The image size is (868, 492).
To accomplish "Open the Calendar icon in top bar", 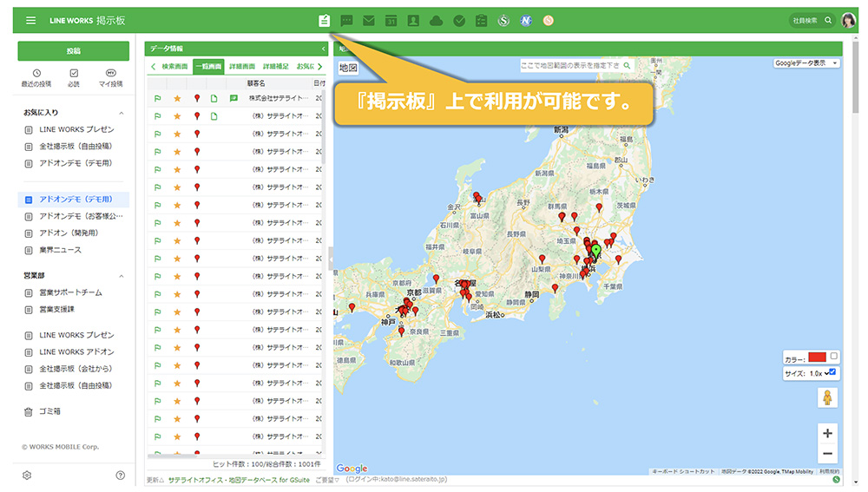I will (x=391, y=20).
